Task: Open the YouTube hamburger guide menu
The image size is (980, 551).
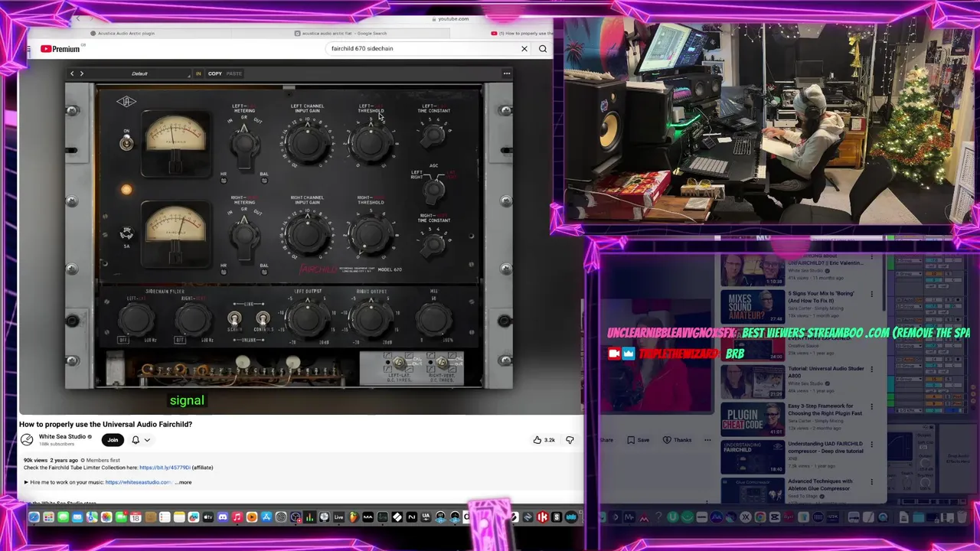Action: (28, 49)
